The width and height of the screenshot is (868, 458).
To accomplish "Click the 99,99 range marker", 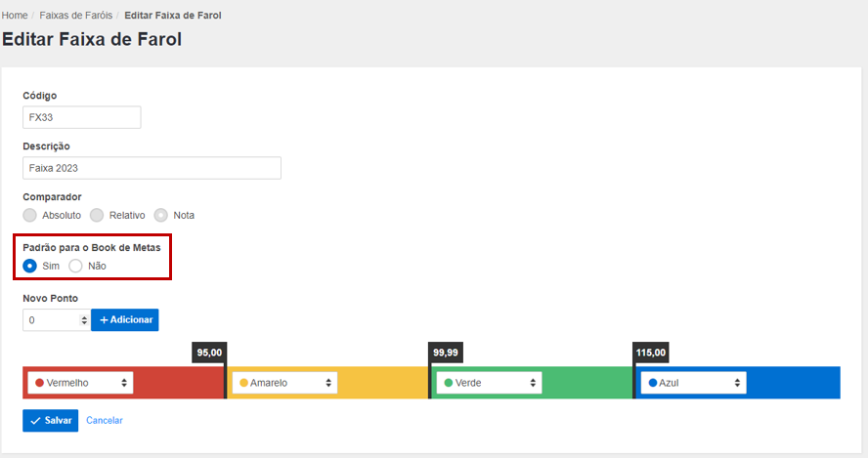I will (445, 352).
